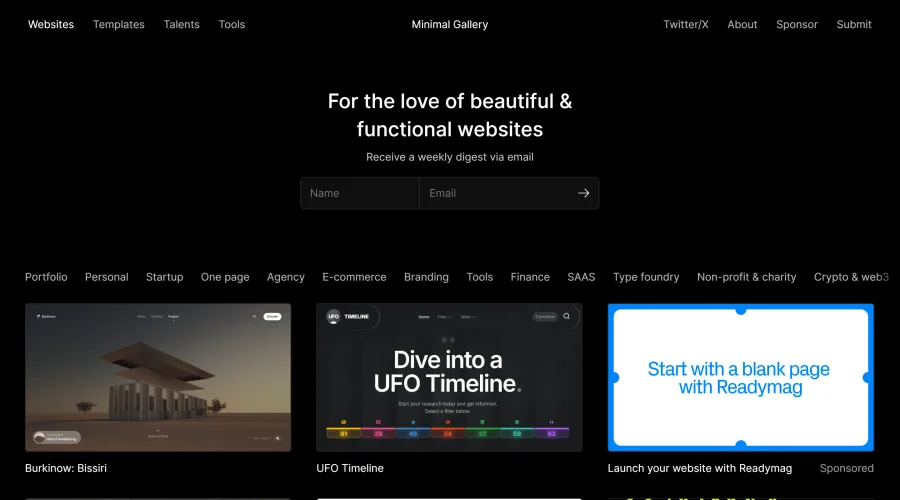Open the Burkinow: Bissiri thumbnail
Viewport: 900px width, 500px height.
(x=158, y=377)
